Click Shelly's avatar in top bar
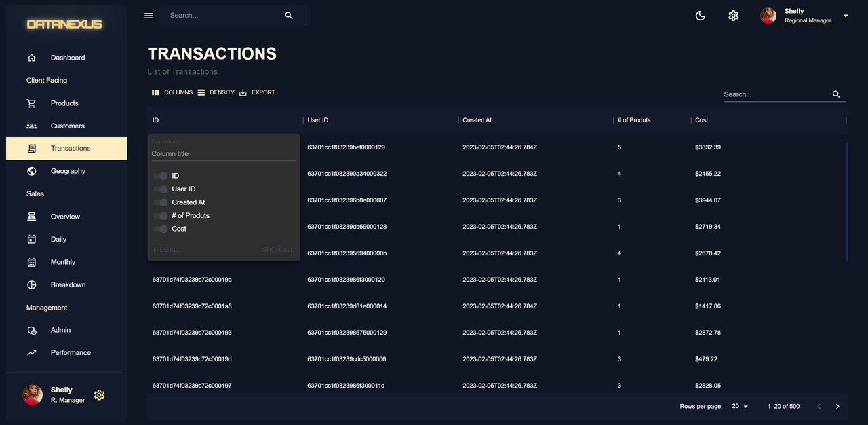The image size is (868, 425). [x=768, y=16]
